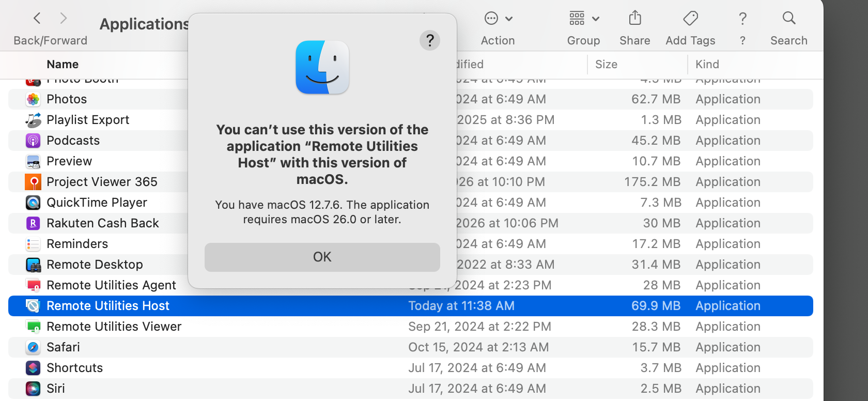Image resolution: width=868 pixels, height=401 pixels.
Task: Select the Safari row name text
Action: coord(63,347)
